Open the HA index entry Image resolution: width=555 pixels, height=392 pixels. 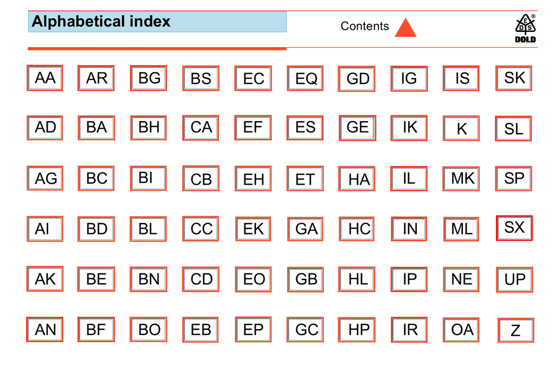357,179
